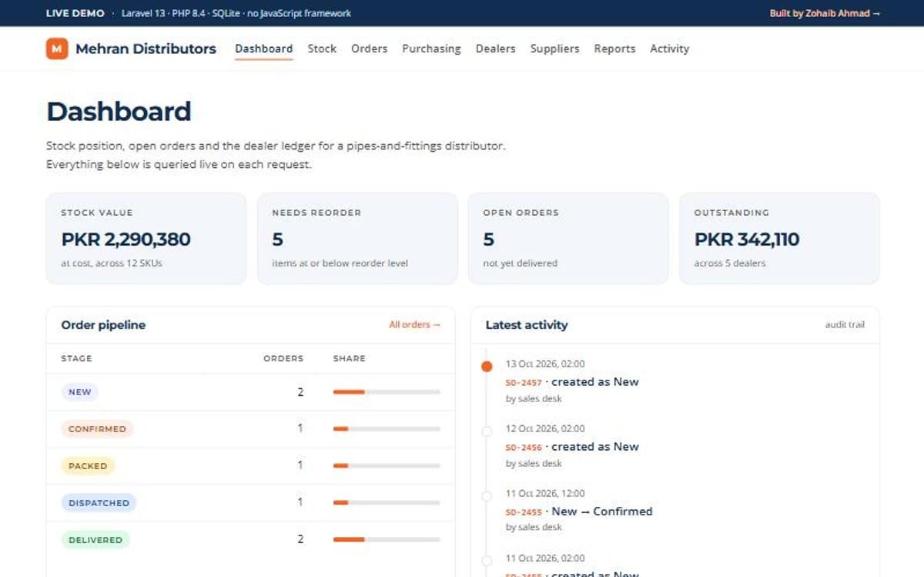Click the timeline dot for 12 Oct entry
Screen dimensions: 924x577
tap(487, 431)
